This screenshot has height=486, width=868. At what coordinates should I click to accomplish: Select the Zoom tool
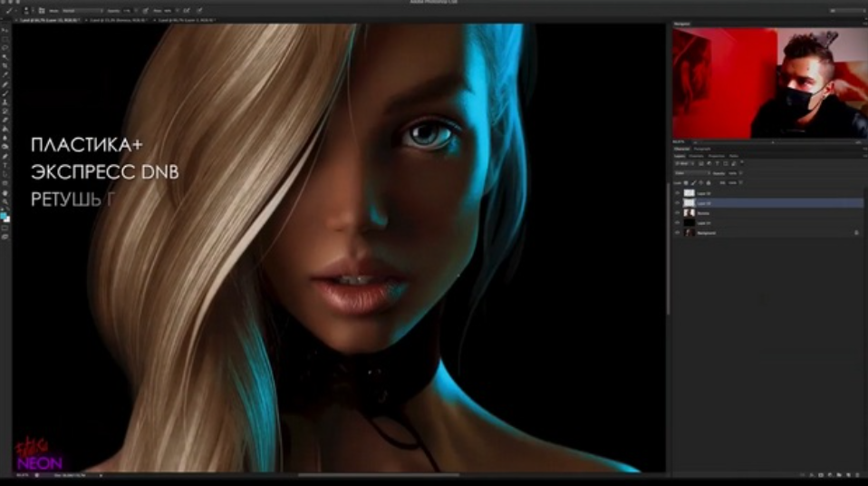(5, 201)
